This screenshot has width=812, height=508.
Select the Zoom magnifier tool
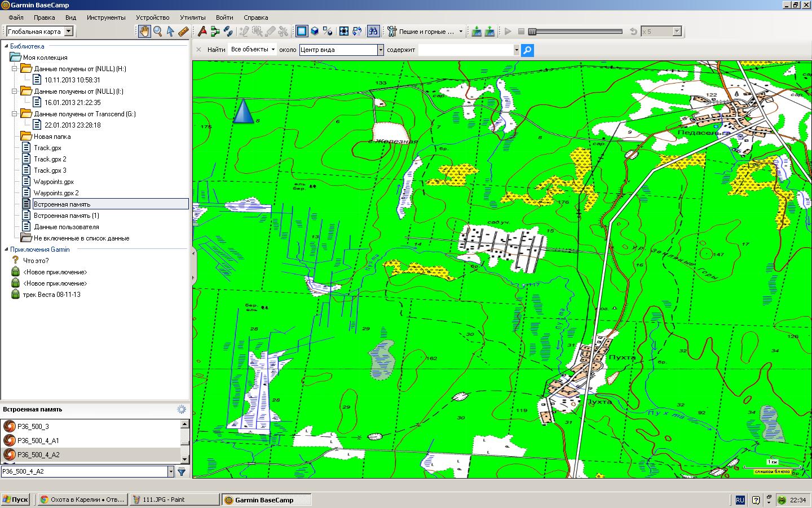[x=158, y=32]
